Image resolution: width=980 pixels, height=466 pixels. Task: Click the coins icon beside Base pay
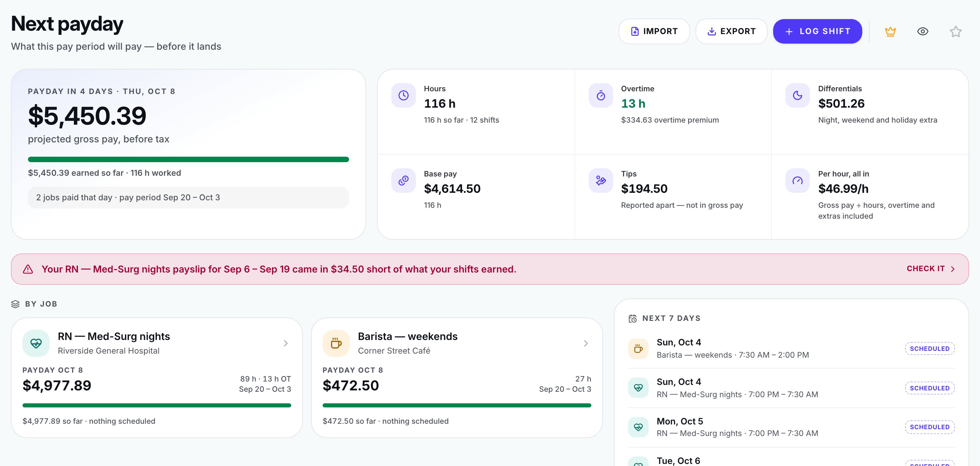tap(403, 181)
